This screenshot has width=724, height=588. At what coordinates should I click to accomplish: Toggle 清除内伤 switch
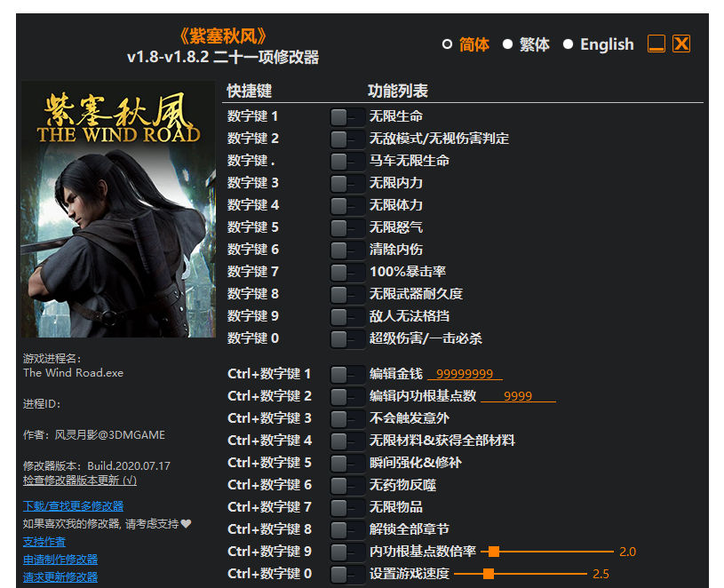(x=347, y=250)
